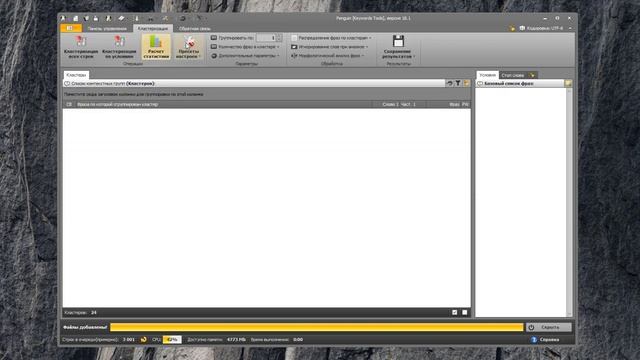Open the Стоп слова tab
This screenshot has width=640, height=360.
pyautogui.click(x=513, y=75)
